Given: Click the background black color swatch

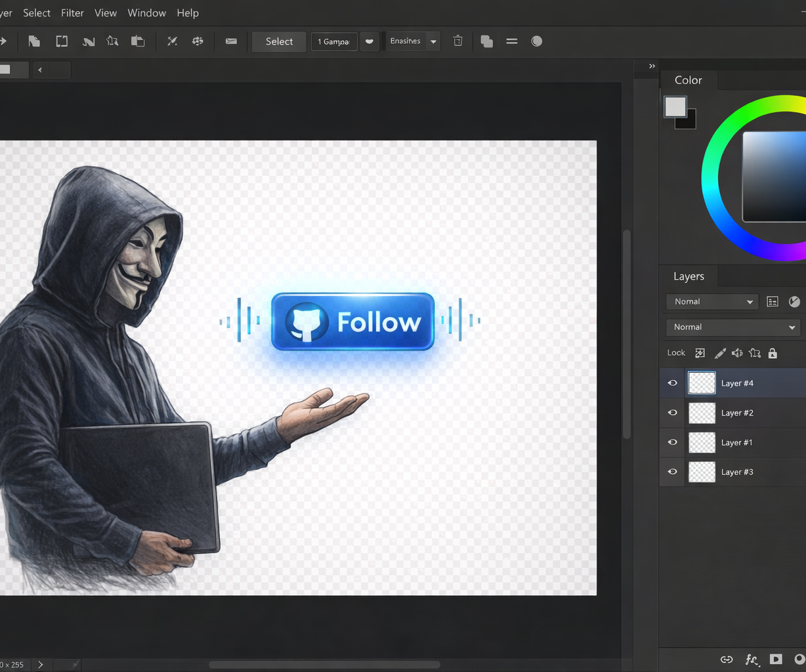Looking at the screenshot, I should click(690, 123).
